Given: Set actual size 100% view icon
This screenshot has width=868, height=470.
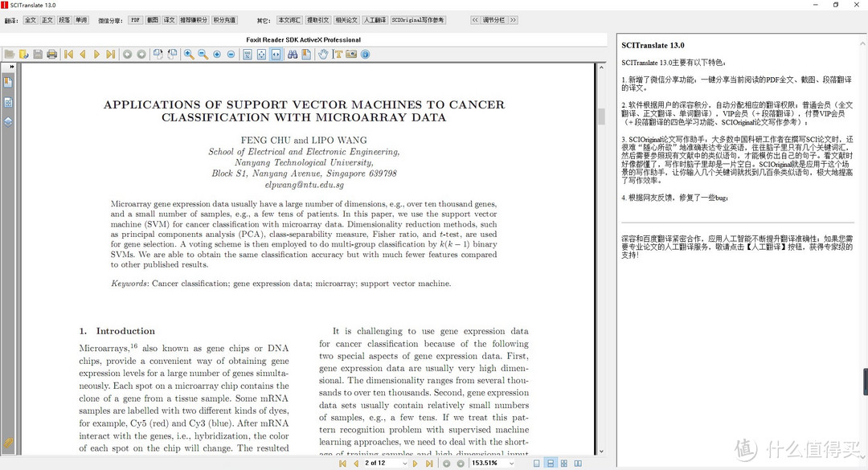Looking at the screenshot, I should pos(248,55).
